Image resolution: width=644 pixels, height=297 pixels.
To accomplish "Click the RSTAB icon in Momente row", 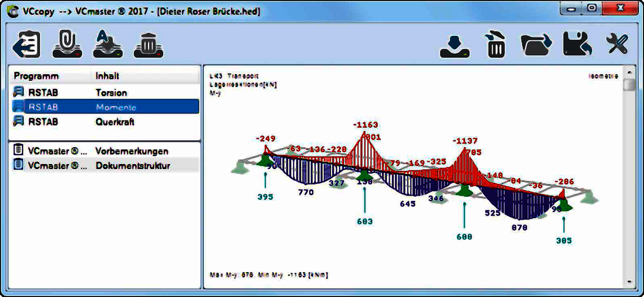I will pos(19,107).
